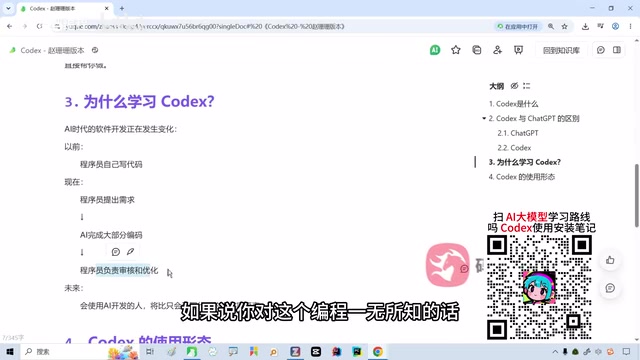Click the add collaborator person icon
This screenshot has height=360, width=640.
pyautogui.click(x=497, y=50)
